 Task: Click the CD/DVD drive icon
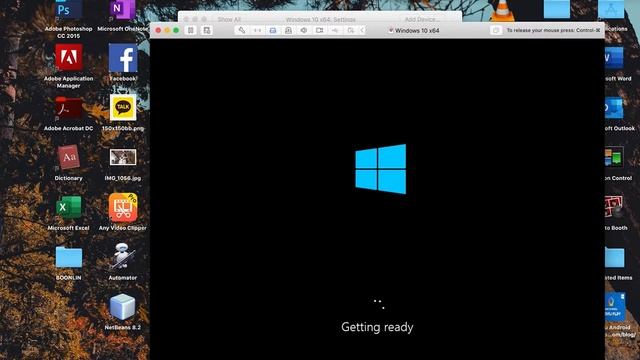(x=288, y=30)
